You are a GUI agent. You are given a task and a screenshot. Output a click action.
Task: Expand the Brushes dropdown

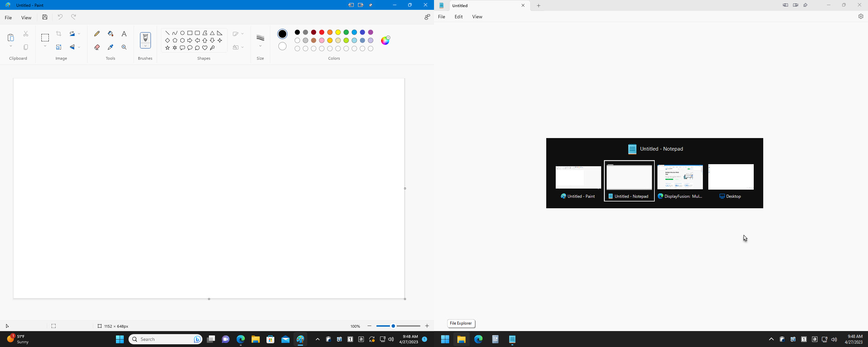(x=145, y=46)
